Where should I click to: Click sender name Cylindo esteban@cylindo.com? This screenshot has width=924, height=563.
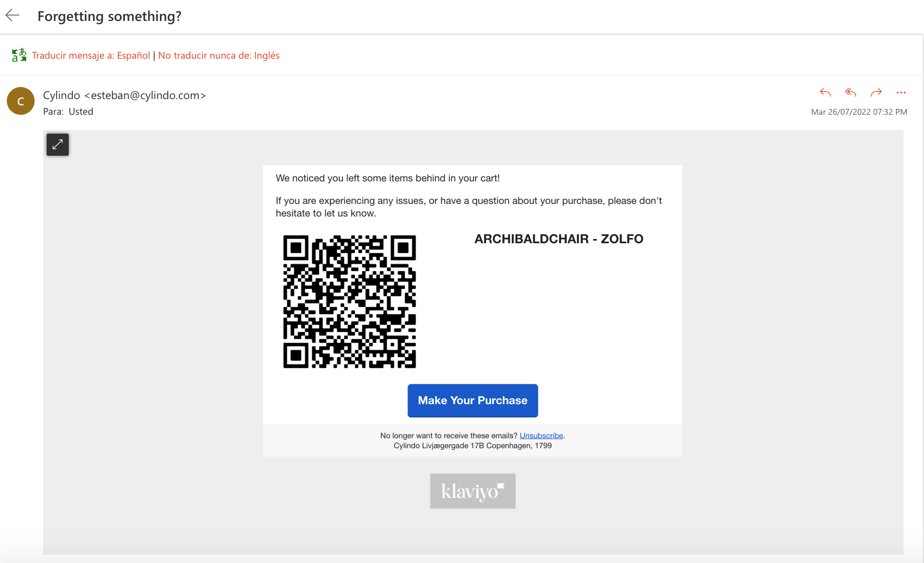tap(124, 95)
